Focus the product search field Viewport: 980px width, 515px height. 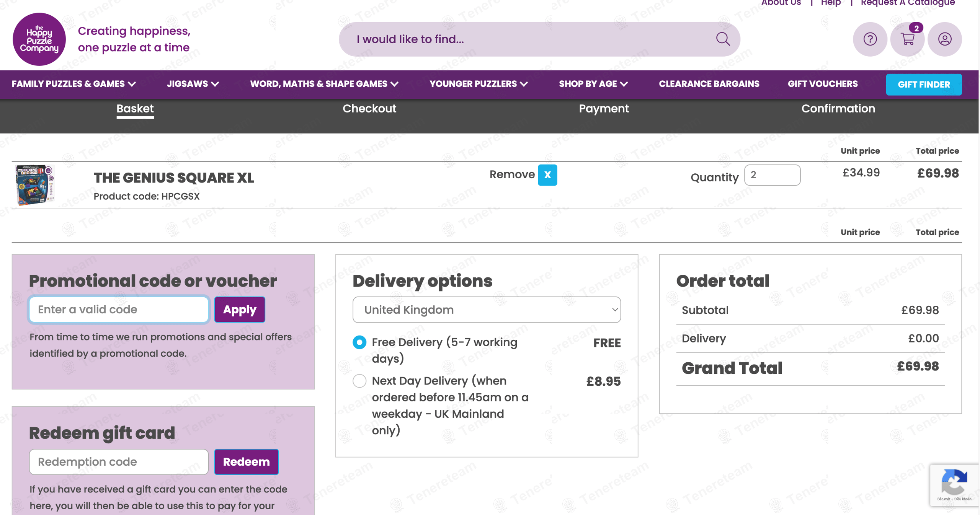[539, 39]
